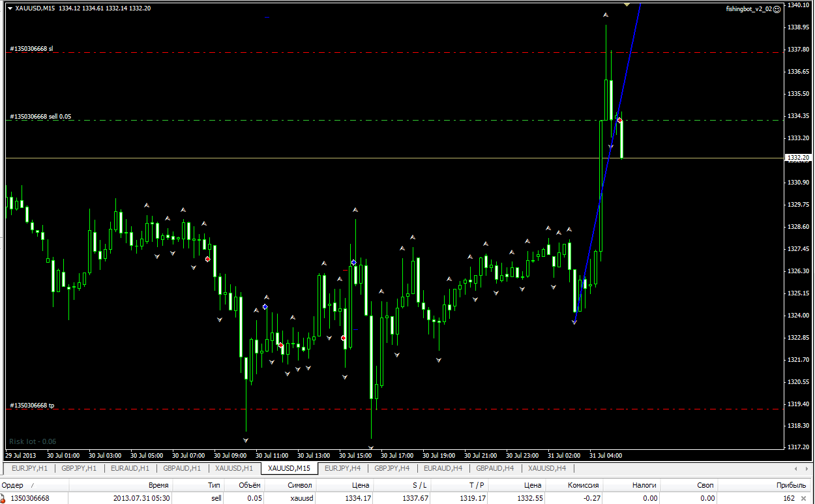
Task: Switch to the EURAUD,H4 chart tab
Action: pos(443,468)
